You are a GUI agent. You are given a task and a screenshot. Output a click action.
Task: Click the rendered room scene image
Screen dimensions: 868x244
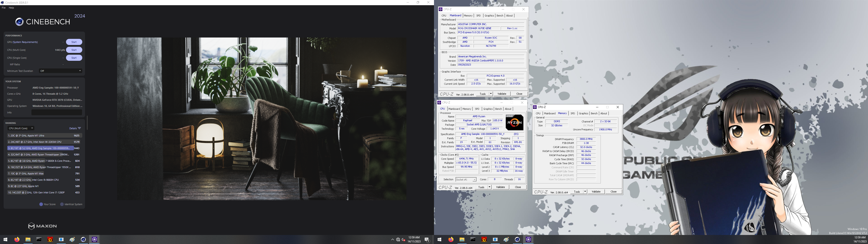pyautogui.click(x=262, y=119)
